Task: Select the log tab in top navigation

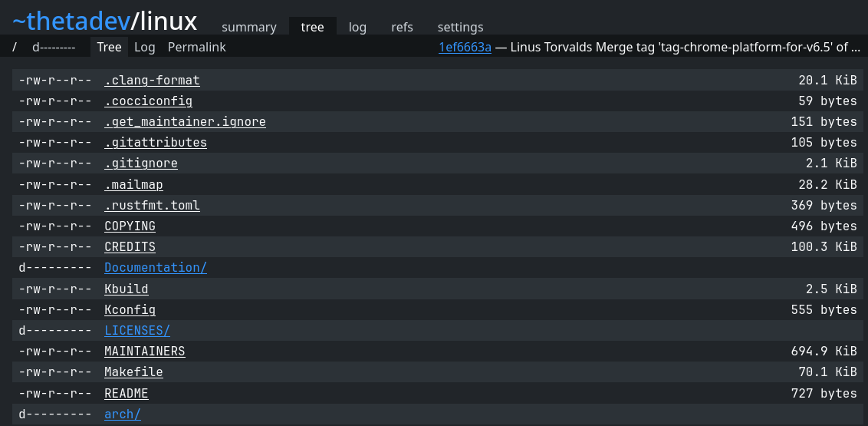Action: point(357,27)
